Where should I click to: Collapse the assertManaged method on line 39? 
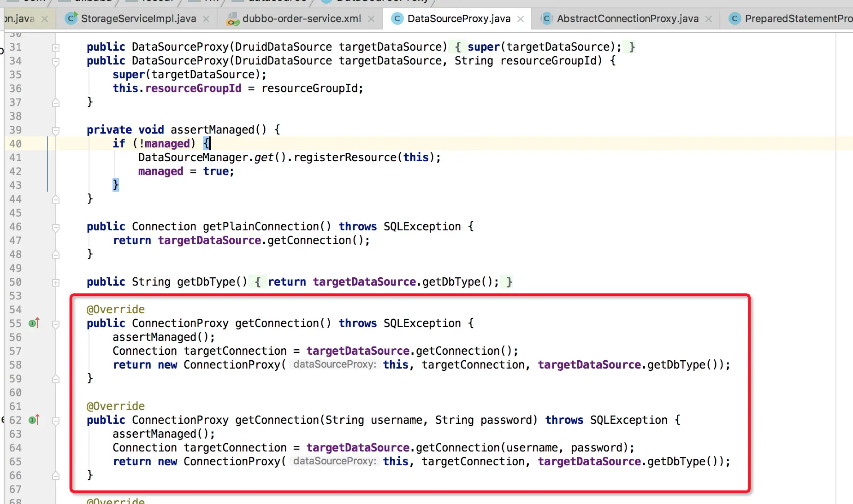point(56,130)
